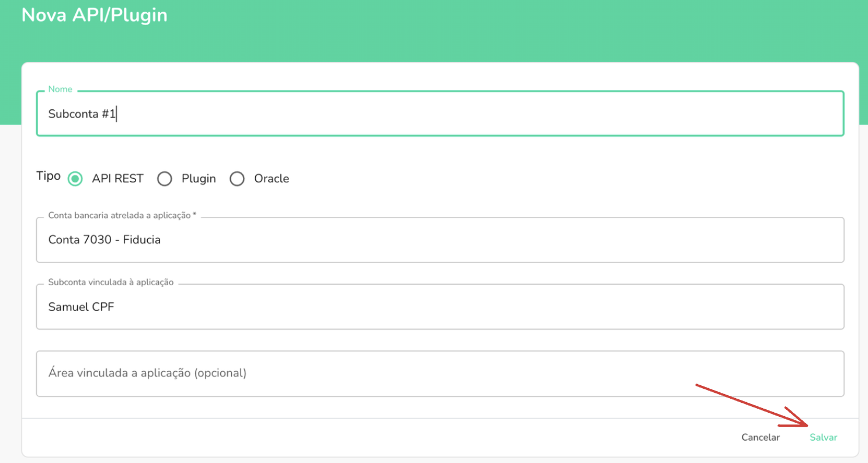Click the "Conta bancaria atrelada a aplicação" floating label
This screenshot has width=868, height=463.
point(121,215)
